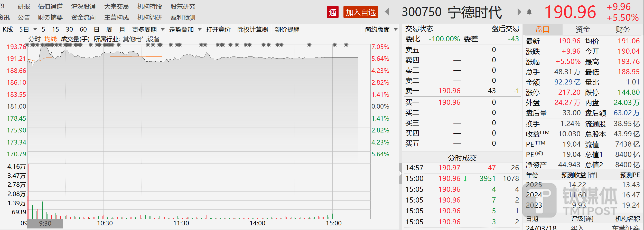Image resolution: width=644 pixels, height=230 pixels.
Task: Open 股东研究 from the top menu
Action: point(183,6)
